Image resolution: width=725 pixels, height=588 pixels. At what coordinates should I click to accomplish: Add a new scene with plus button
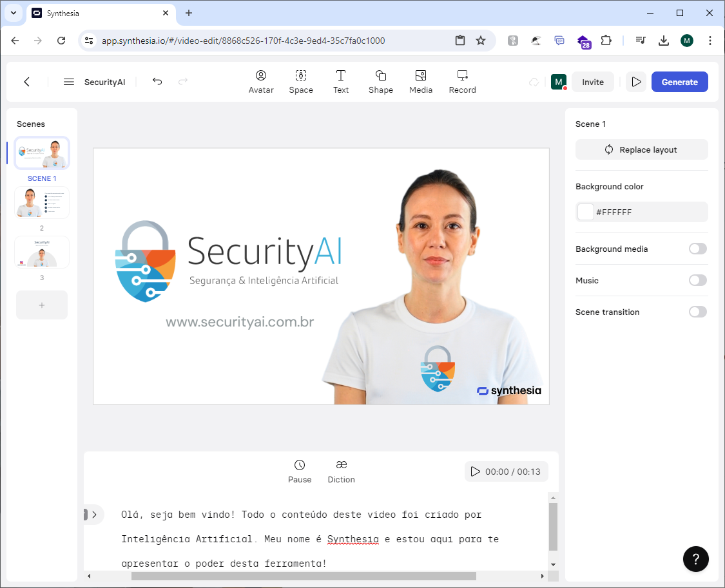(42, 305)
